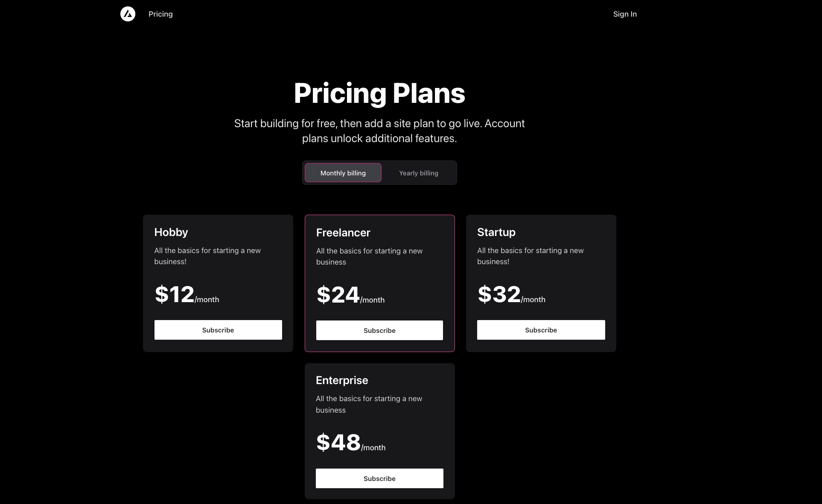Click the Startup plan title
This screenshot has width=822, height=504.
(496, 232)
